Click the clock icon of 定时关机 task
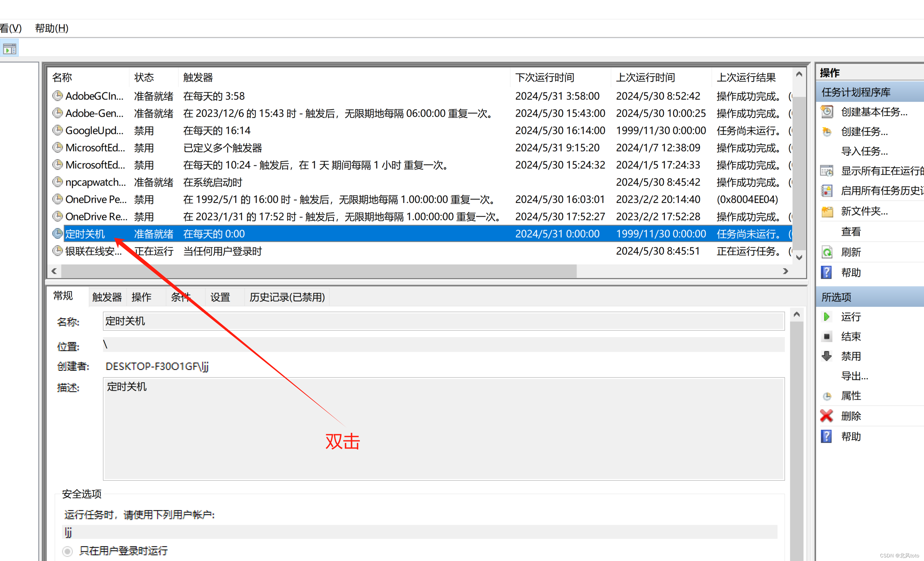Viewport: 924px width, 561px height. coord(57,234)
